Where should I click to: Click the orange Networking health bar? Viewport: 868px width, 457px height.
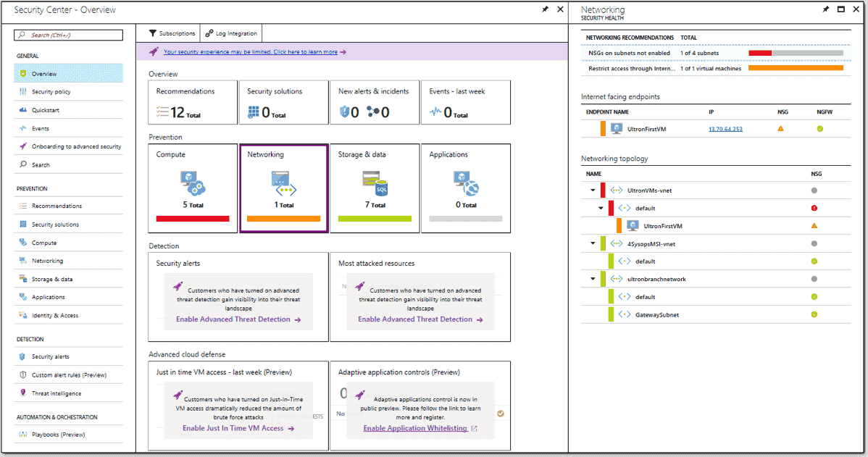[283, 219]
